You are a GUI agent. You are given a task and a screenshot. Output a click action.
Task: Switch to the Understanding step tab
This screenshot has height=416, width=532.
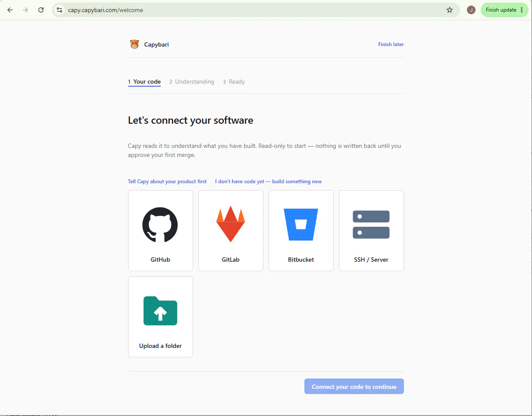(192, 82)
